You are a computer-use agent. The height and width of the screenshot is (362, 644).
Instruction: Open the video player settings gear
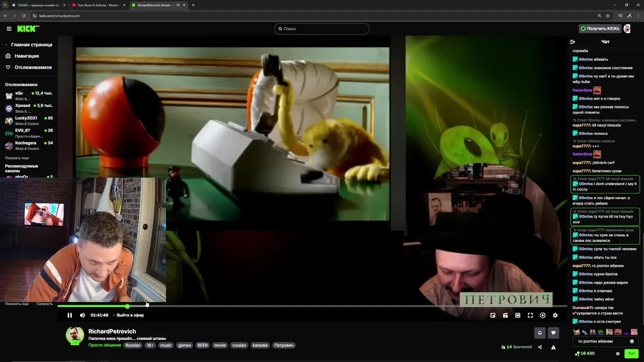click(555, 315)
